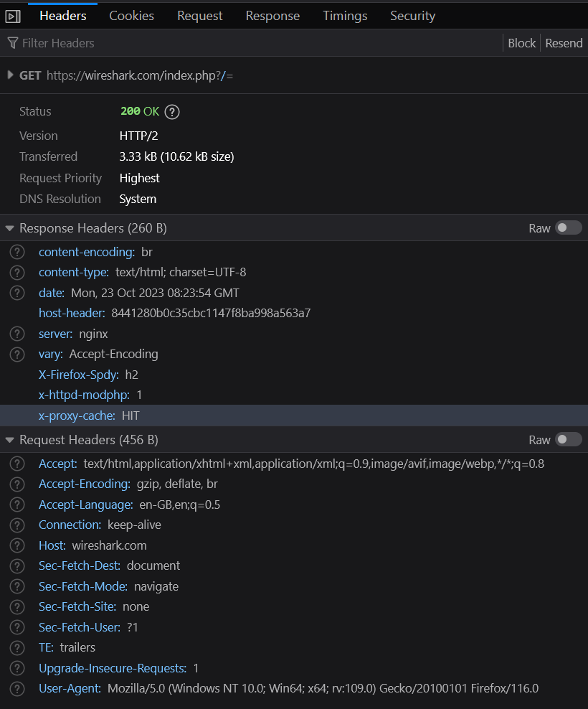Click help icon next to server header

17,334
